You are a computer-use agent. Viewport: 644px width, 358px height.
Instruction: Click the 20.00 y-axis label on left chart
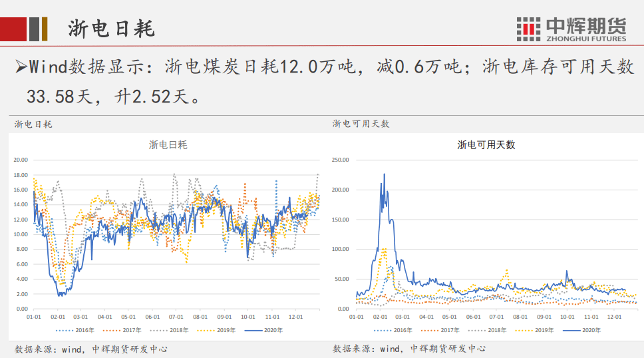[19, 160]
